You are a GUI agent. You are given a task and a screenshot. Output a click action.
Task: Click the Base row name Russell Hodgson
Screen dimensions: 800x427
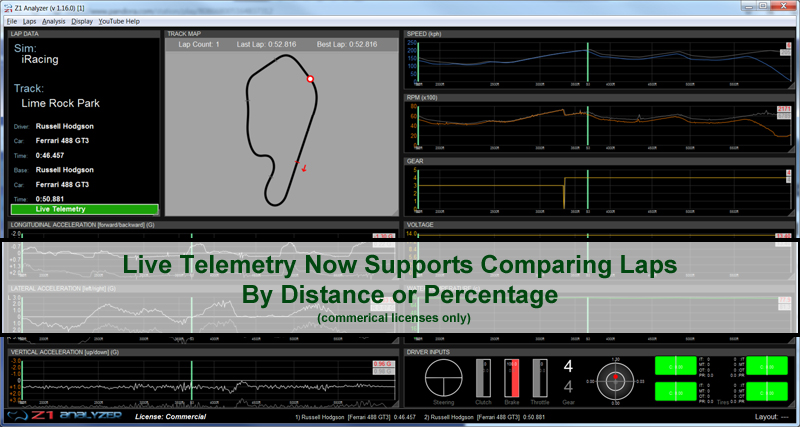[65, 170]
